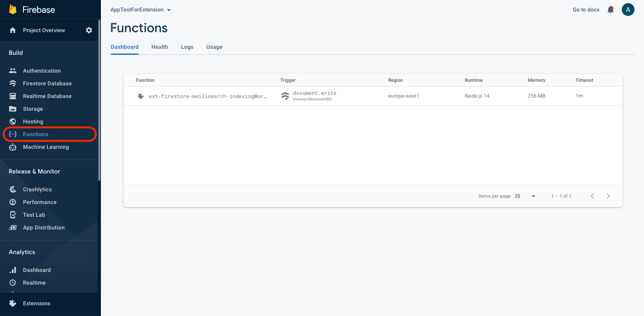Viewport: 644px width, 316px height.
Task: Open Machine Learning section
Action: point(46,147)
